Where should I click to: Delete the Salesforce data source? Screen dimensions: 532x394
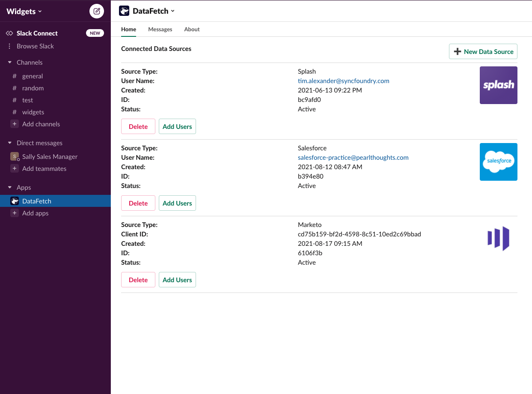138,203
